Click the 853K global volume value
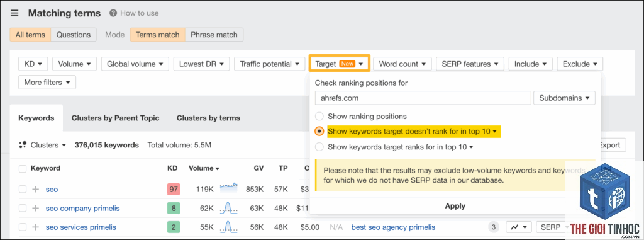 click(x=255, y=190)
